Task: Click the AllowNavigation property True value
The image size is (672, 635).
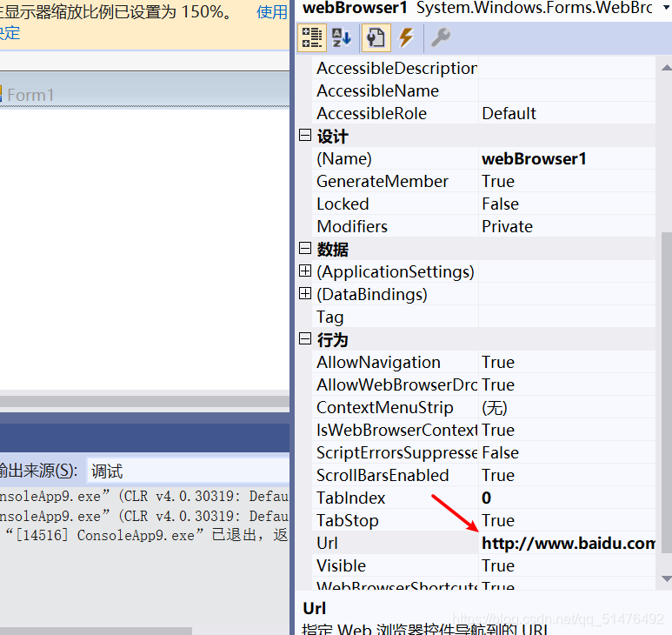Action: point(567,363)
